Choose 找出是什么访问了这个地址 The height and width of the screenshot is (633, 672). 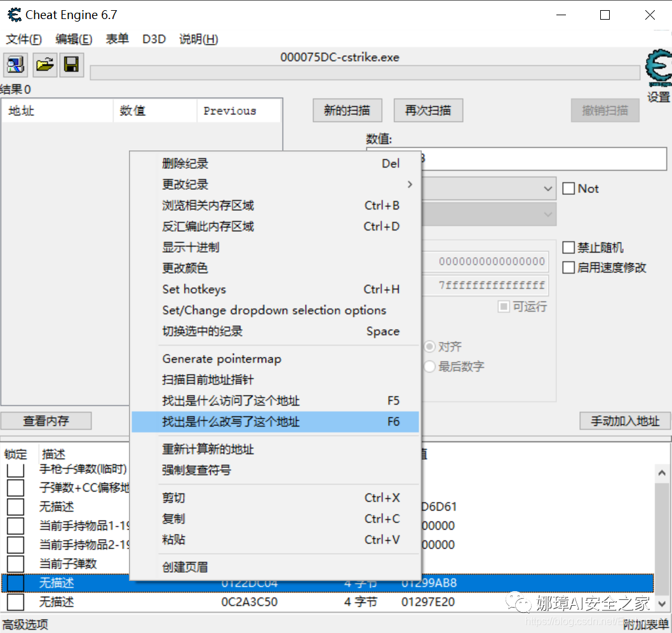pos(275,401)
